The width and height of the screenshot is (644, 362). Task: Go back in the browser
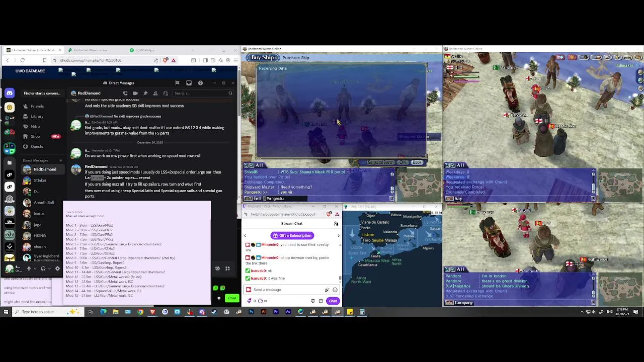(x=8, y=60)
